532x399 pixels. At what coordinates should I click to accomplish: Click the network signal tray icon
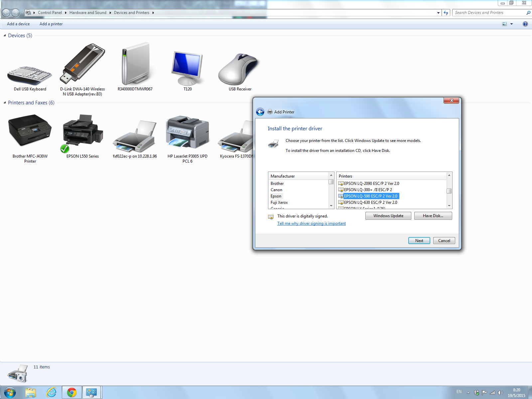tap(492, 393)
